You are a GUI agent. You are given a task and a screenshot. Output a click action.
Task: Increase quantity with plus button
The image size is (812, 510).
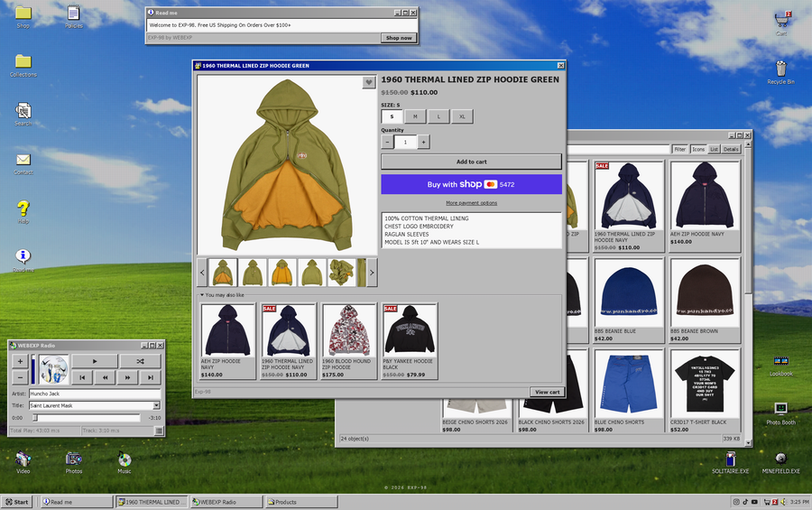(424, 142)
